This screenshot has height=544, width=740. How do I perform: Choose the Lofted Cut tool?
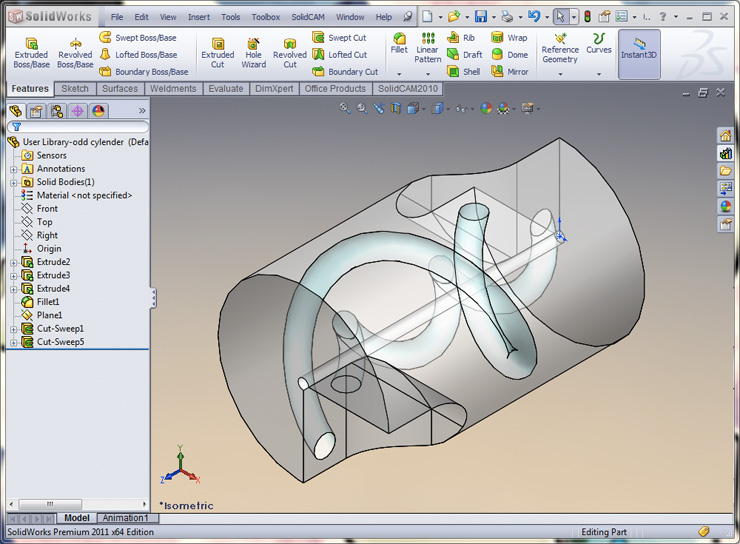[340, 55]
